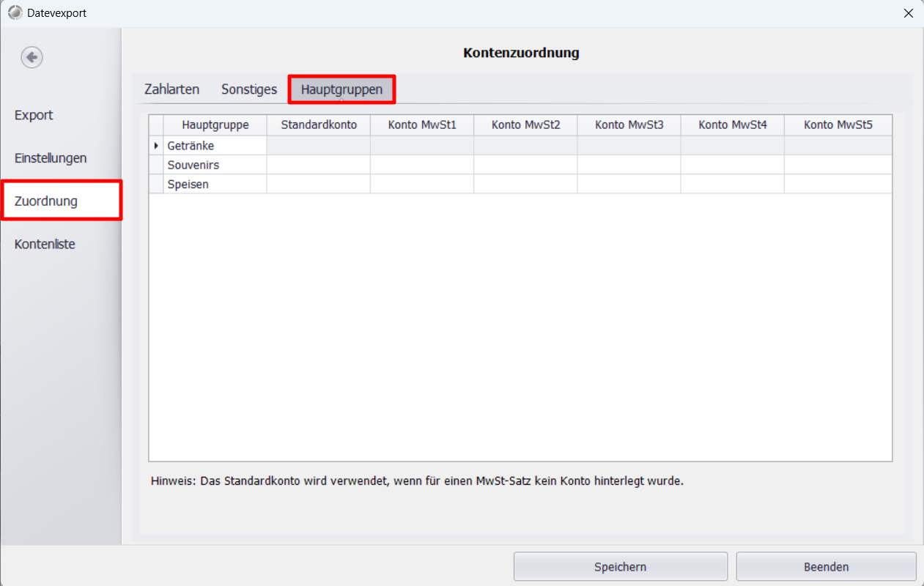Click the Standardkonto cell for Getränke
924x586 pixels.
[319, 146]
